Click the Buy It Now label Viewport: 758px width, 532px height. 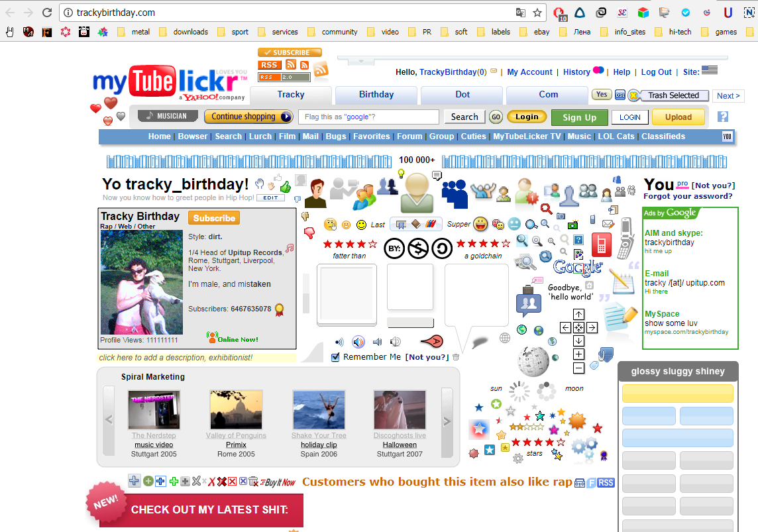tap(278, 482)
